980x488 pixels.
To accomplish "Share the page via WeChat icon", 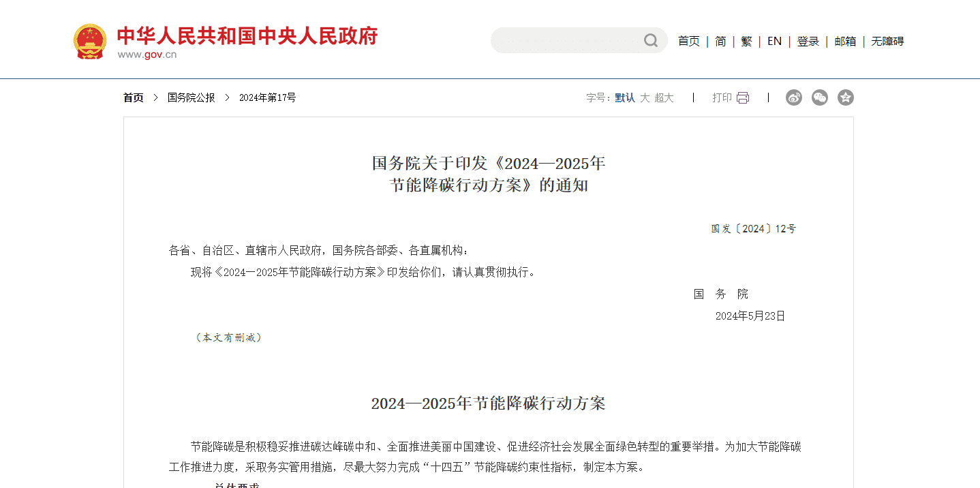I will (x=820, y=98).
